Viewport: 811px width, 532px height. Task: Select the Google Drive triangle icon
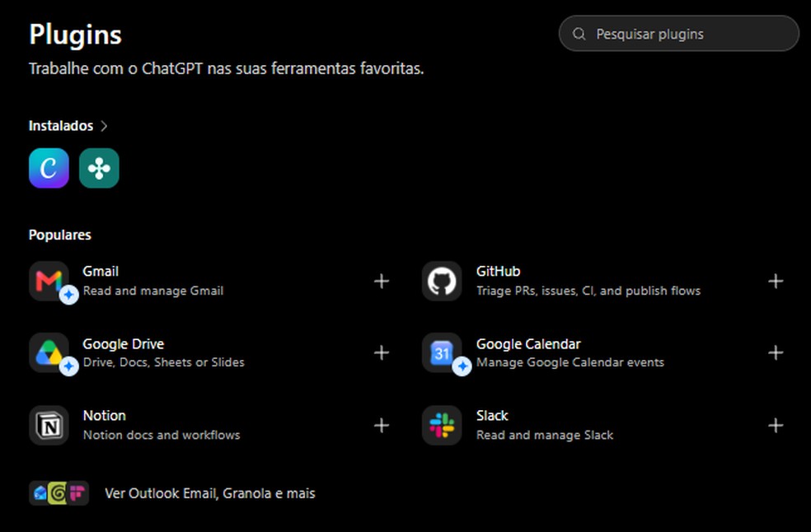pyautogui.click(x=49, y=352)
